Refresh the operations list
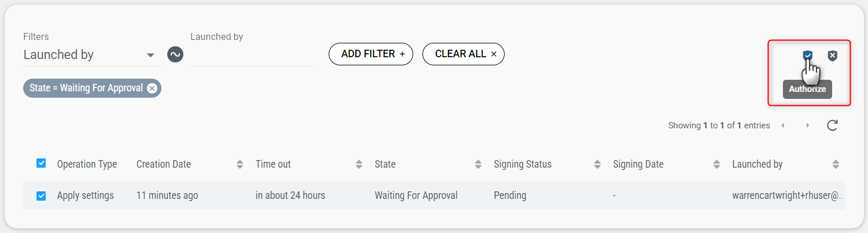 832,125
